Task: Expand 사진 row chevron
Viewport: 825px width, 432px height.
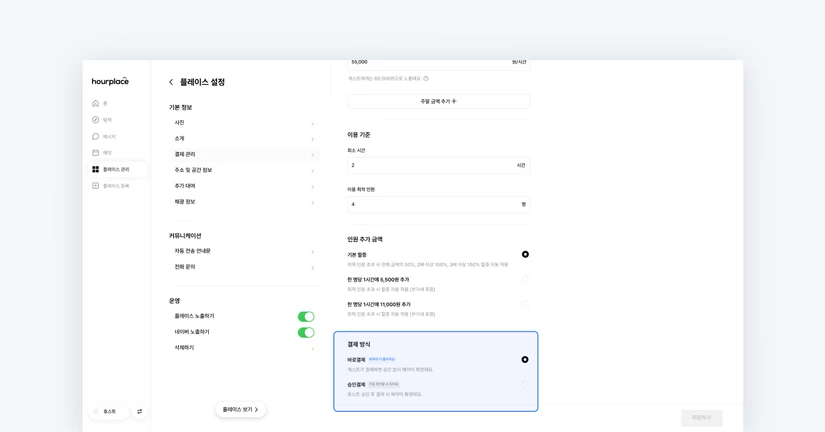Action: [313, 124]
